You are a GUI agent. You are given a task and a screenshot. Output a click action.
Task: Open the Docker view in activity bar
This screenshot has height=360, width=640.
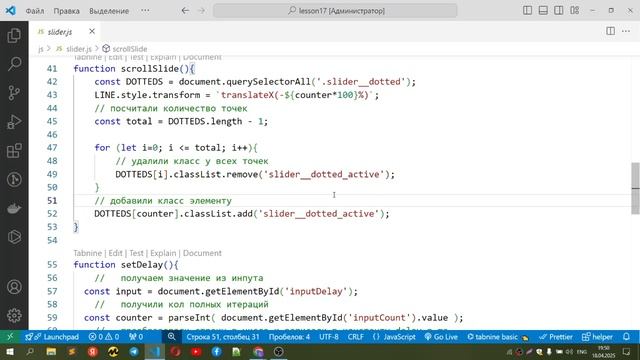pyautogui.click(x=14, y=208)
